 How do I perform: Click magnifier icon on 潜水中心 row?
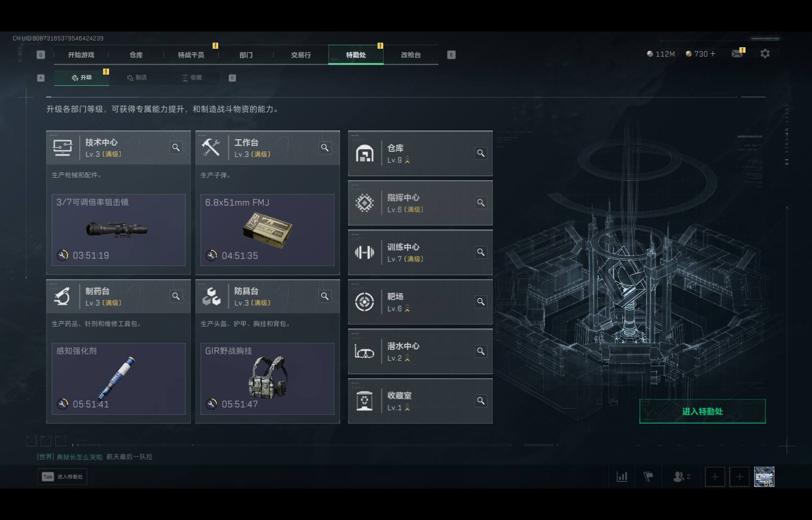[481, 351]
